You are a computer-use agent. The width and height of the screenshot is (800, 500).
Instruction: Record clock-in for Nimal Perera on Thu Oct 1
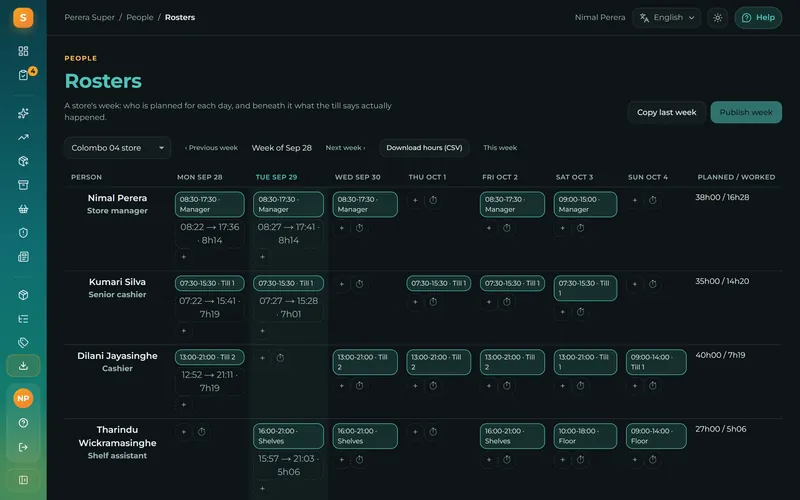pyautogui.click(x=433, y=201)
